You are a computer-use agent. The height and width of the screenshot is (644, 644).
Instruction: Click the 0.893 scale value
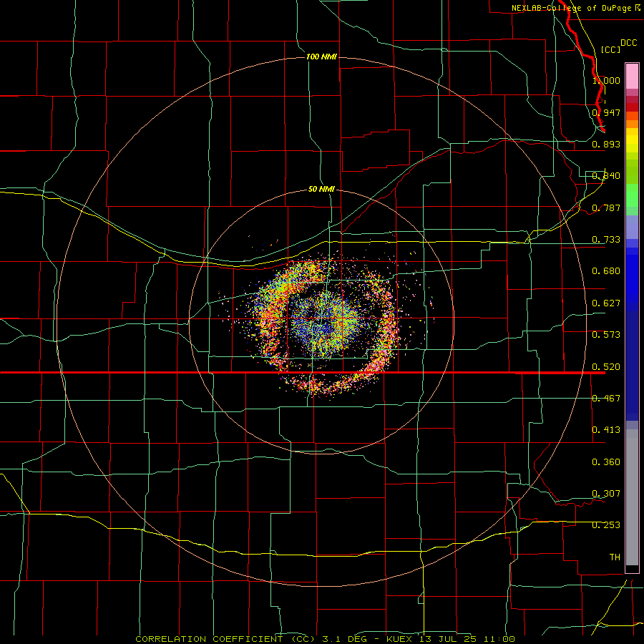click(x=606, y=144)
